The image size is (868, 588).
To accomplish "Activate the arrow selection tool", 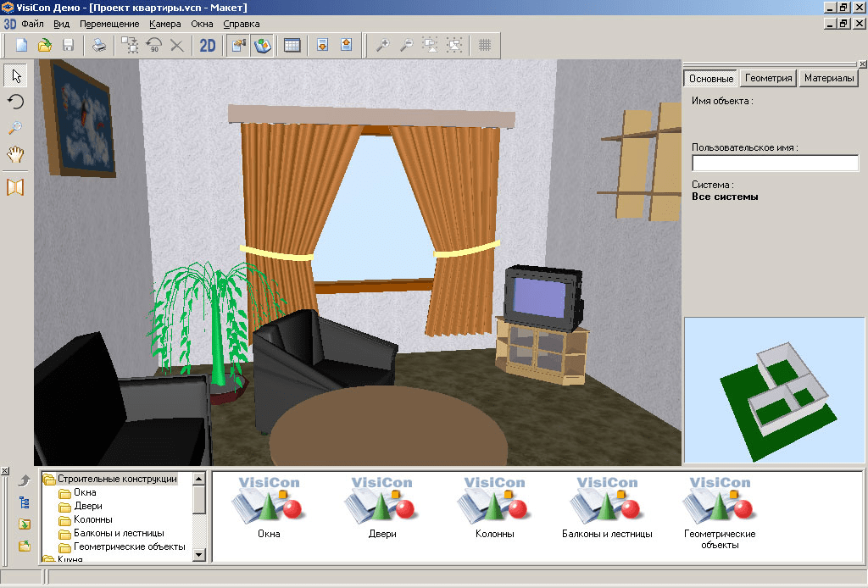I will [15, 76].
